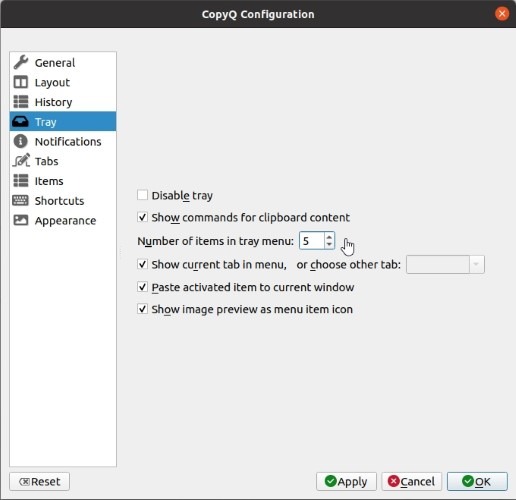The height and width of the screenshot is (500, 516).
Task: Select the Tray section label
Action: pyautogui.click(x=46, y=122)
